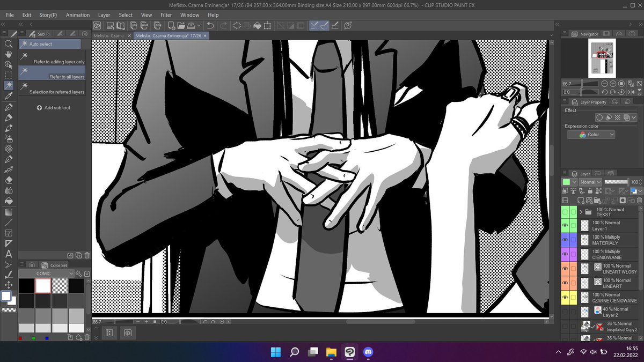This screenshot has height=362, width=644.
Task: Hide the MATERIAŁY layer
Action: (565, 240)
